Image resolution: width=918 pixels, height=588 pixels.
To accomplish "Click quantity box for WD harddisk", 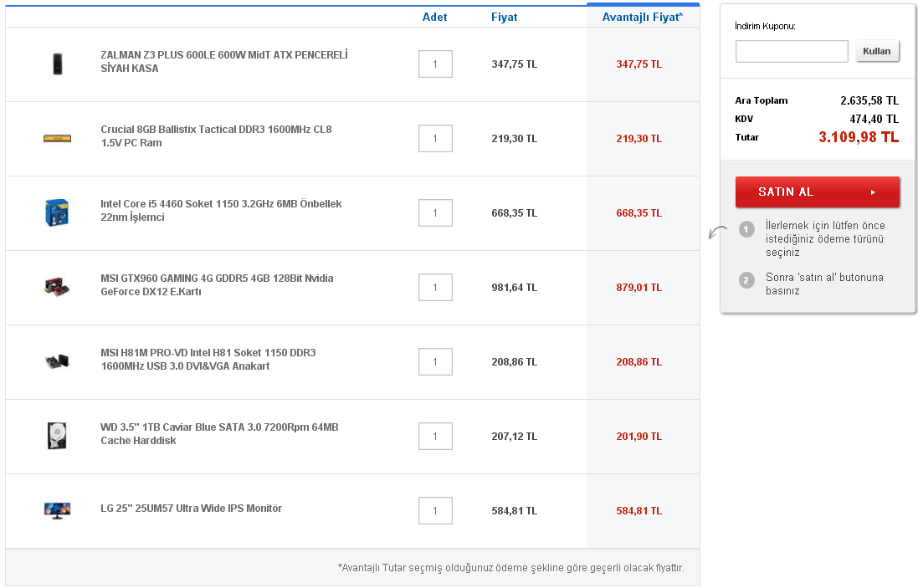I will (435, 437).
